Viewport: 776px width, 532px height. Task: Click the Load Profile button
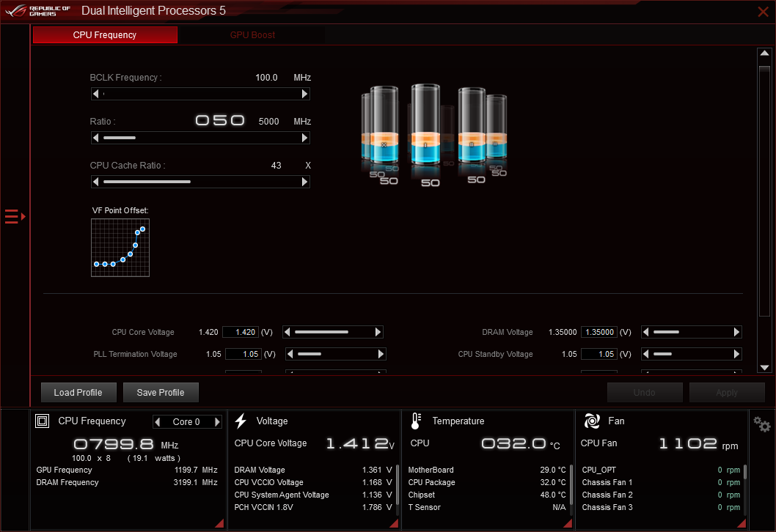pos(78,392)
